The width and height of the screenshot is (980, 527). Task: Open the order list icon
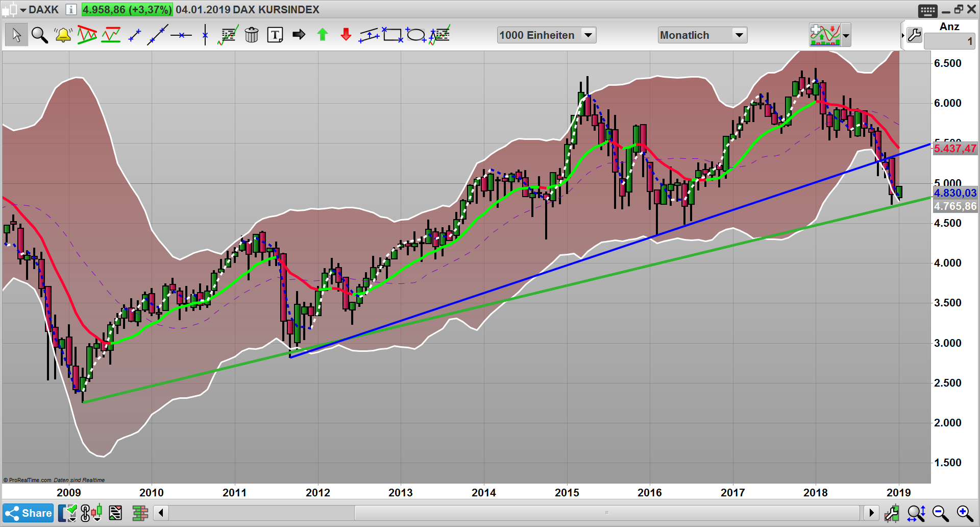(115, 513)
